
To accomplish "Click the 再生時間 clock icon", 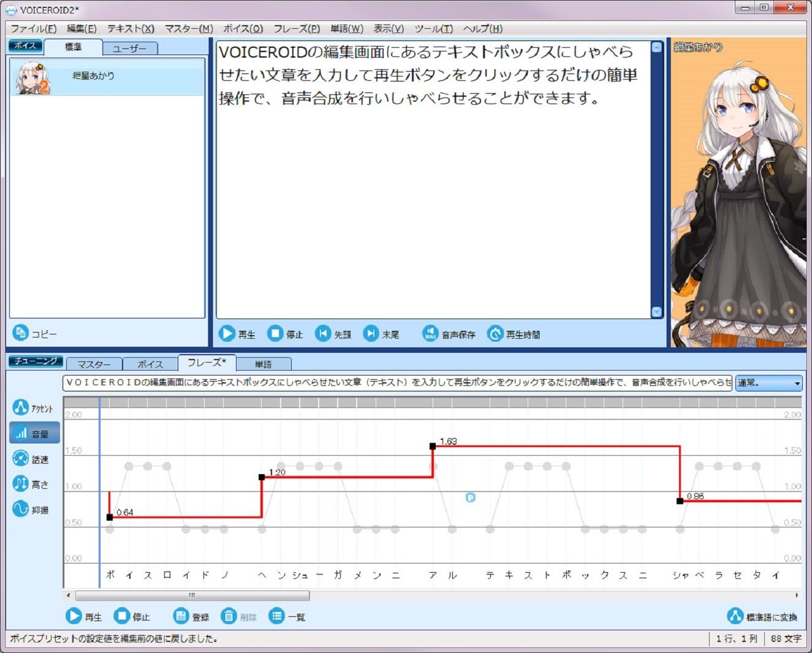I will 495,334.
